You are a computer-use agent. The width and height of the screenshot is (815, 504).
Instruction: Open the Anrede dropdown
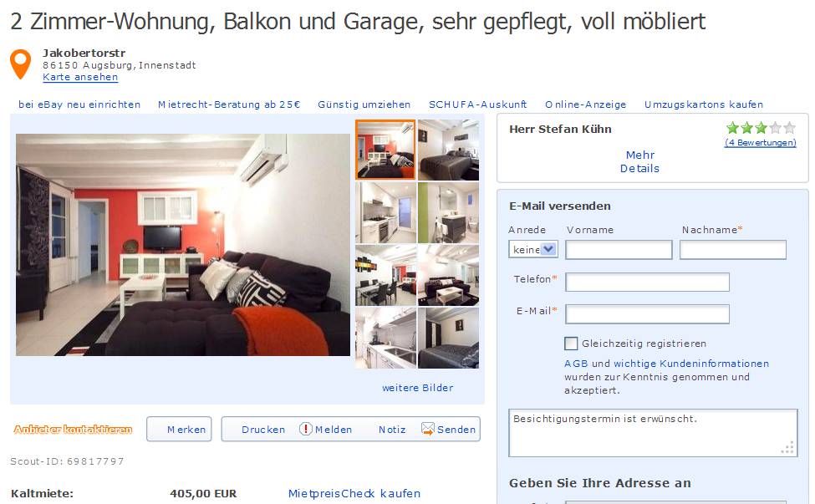[533, 249]
